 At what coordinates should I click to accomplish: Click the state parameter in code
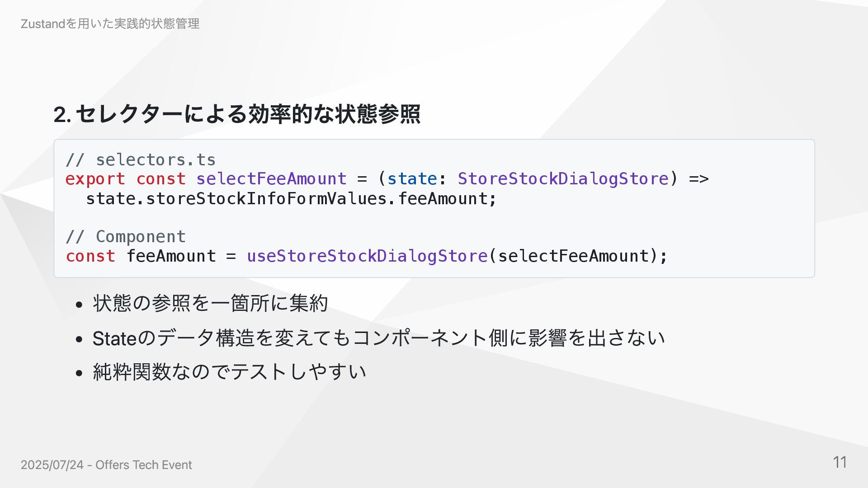tap(412, 179)
